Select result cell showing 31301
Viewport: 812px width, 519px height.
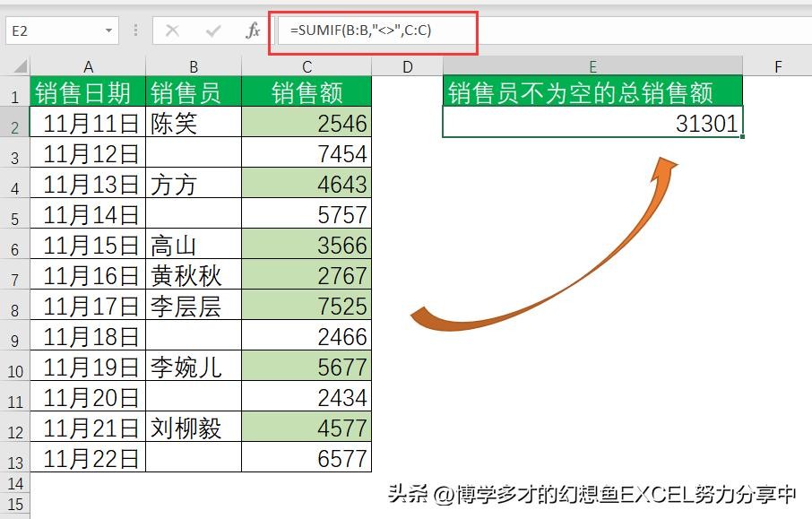[x=592, y=124]
